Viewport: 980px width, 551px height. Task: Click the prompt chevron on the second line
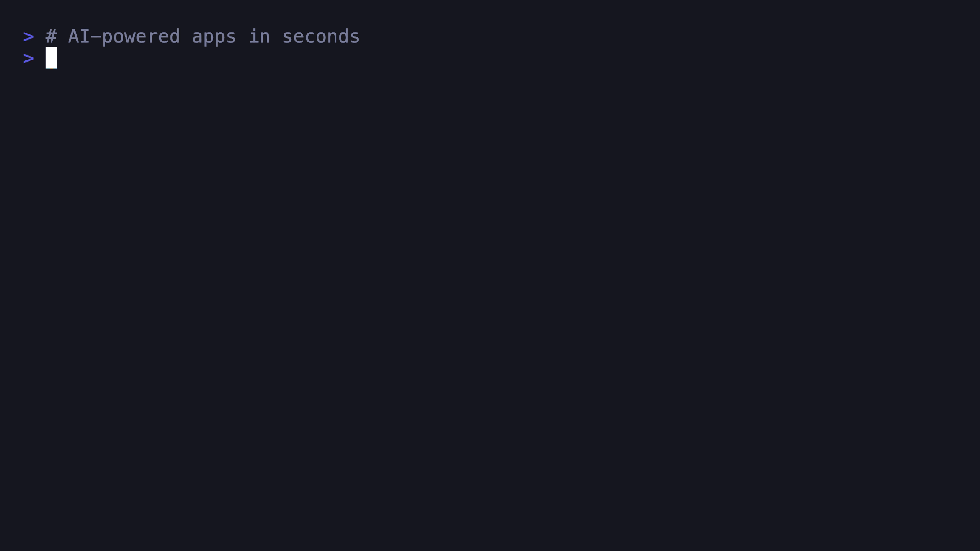tap(28, 59)
